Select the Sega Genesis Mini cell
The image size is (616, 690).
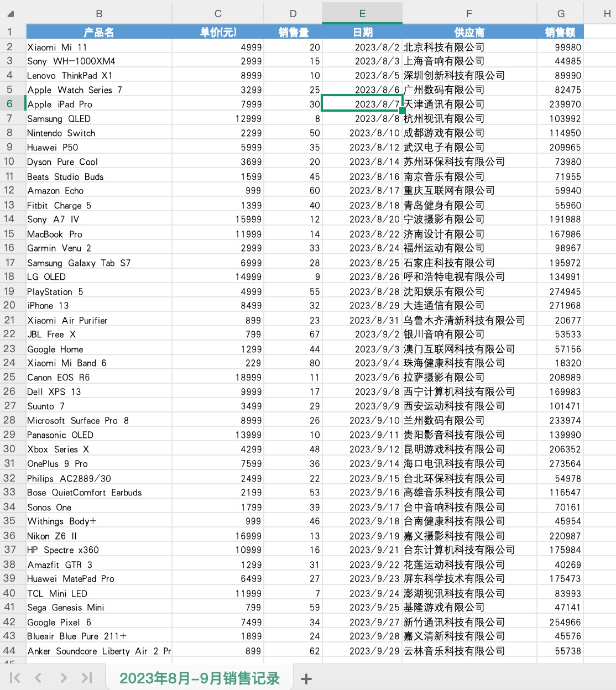click(x=99, y=607)
